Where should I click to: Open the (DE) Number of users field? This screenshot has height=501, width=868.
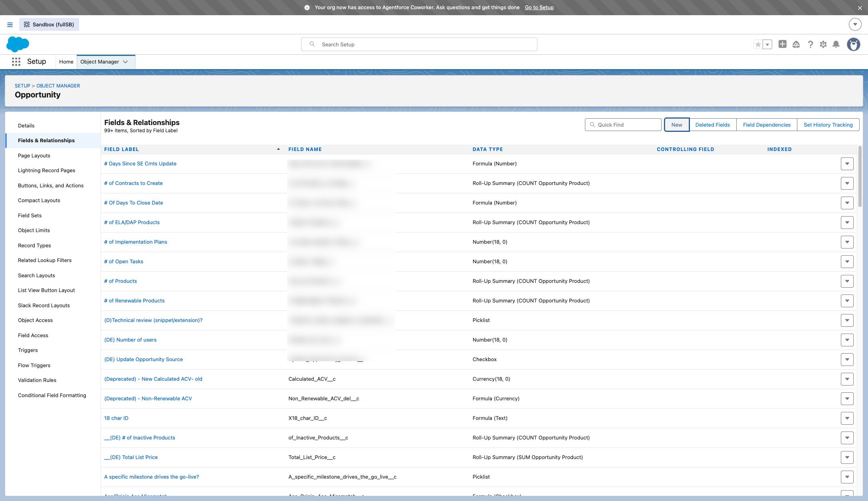point(130,340)
